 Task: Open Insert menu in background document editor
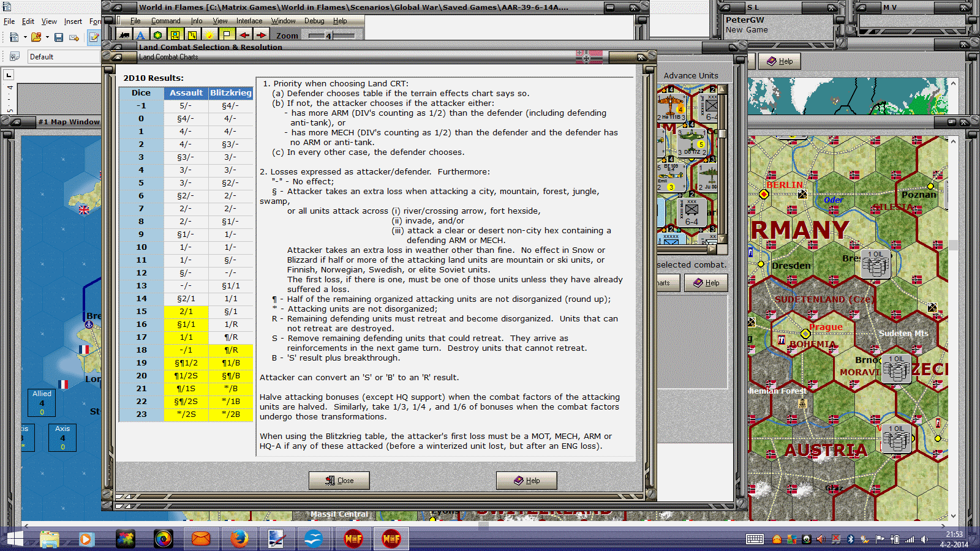[73, 21]
